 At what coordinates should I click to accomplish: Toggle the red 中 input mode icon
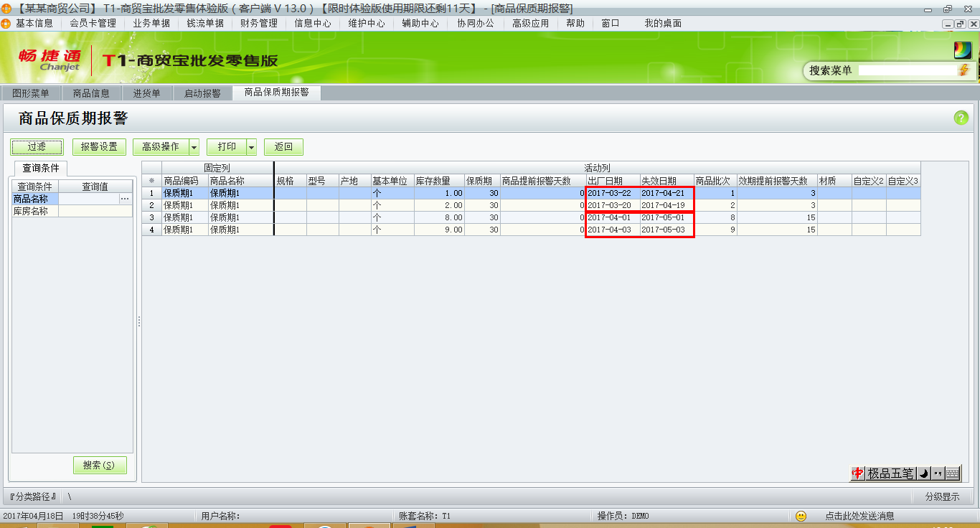pos(857,473)
